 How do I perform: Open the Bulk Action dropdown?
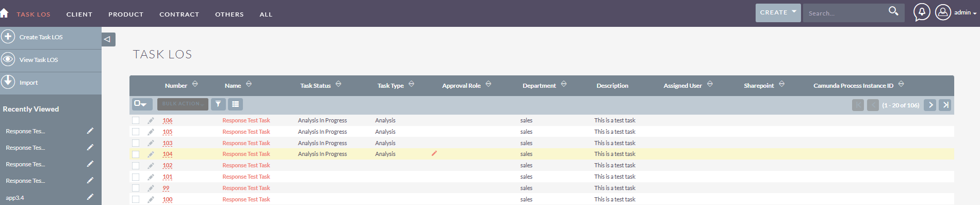(183, 104)
